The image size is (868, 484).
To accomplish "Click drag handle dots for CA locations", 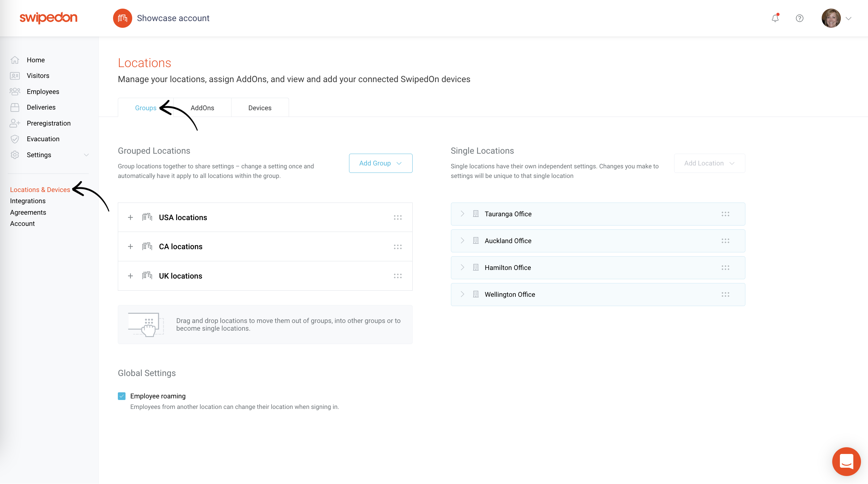I will [x=398, y=247].
